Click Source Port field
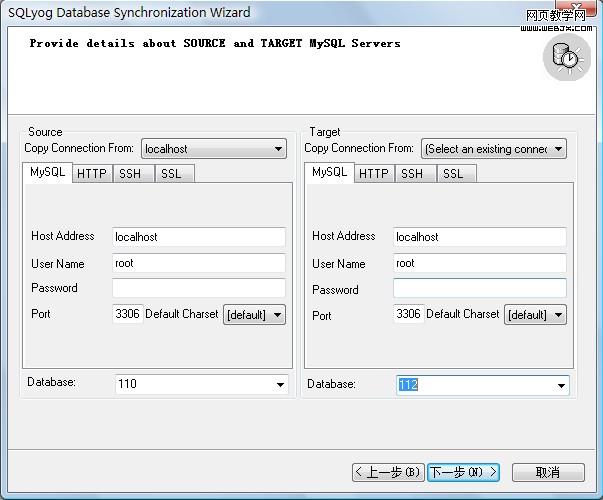 [128, 314]
